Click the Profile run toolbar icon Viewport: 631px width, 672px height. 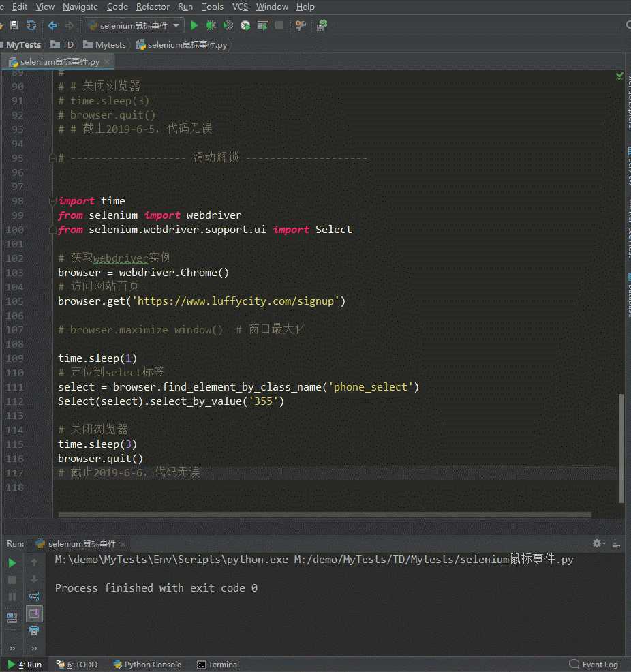[245, 26]
